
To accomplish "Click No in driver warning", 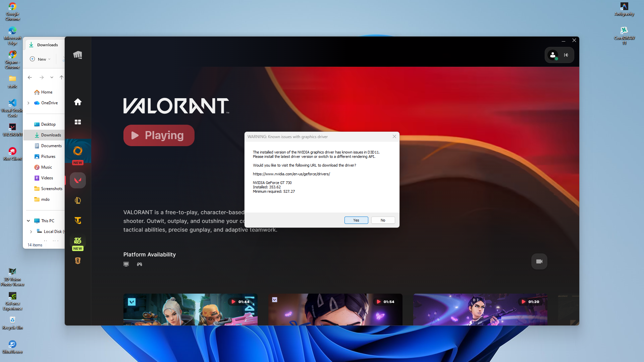I will tap(383, 220).
